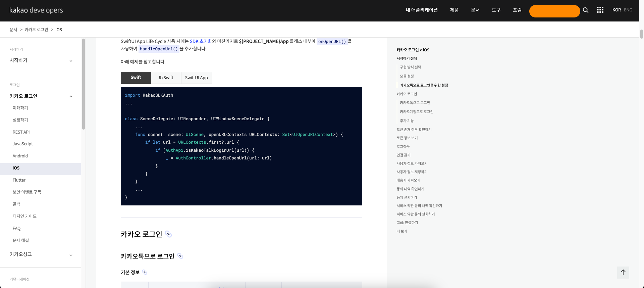Jump to 사용자 정보 가져오기 in contents

tap(412, 163)
